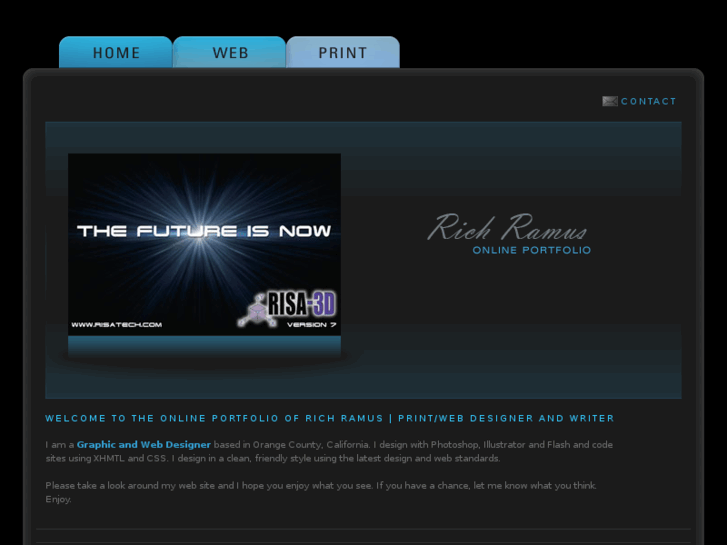Open the 'Graphic and Web Designer' link
727x545 pixels.
144,444
